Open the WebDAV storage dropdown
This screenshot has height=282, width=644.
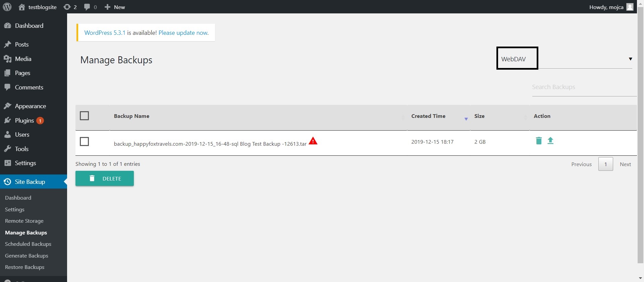(x=565, y=59)
